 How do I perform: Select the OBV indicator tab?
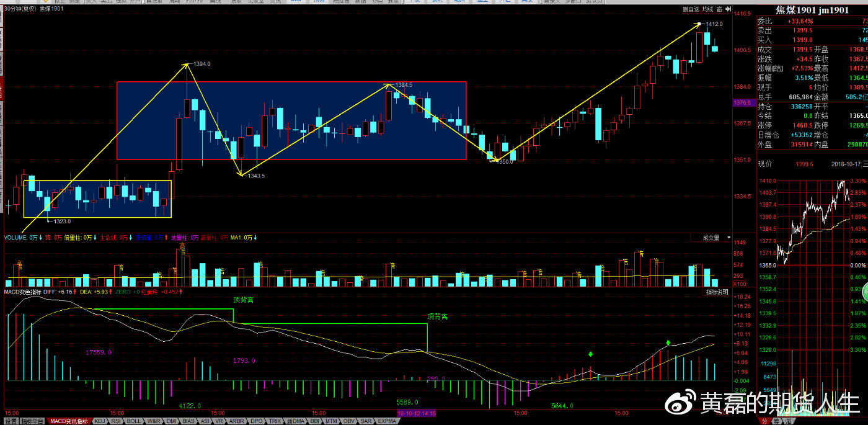coord(349,421)
